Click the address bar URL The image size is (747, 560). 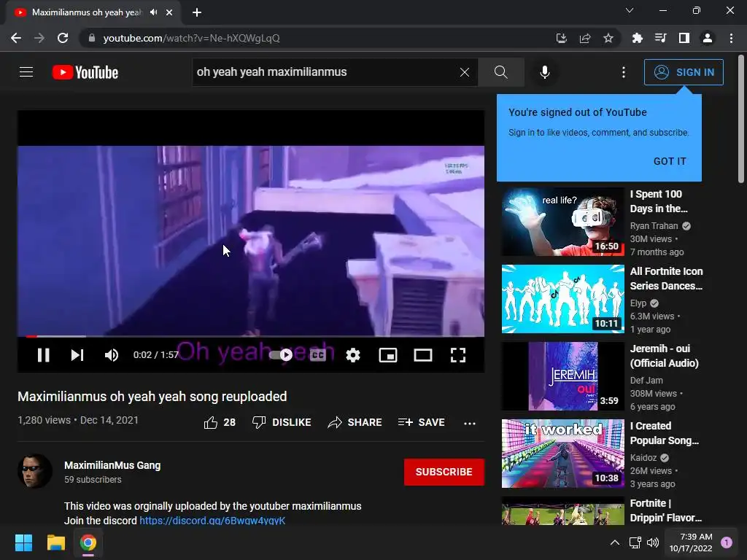192,38
